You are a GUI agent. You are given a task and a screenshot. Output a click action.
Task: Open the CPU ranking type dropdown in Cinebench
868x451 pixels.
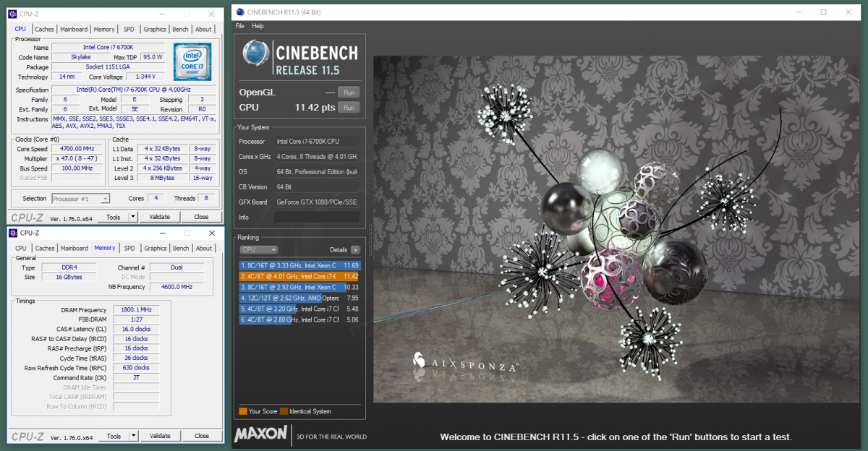click(x=258, y=249)
